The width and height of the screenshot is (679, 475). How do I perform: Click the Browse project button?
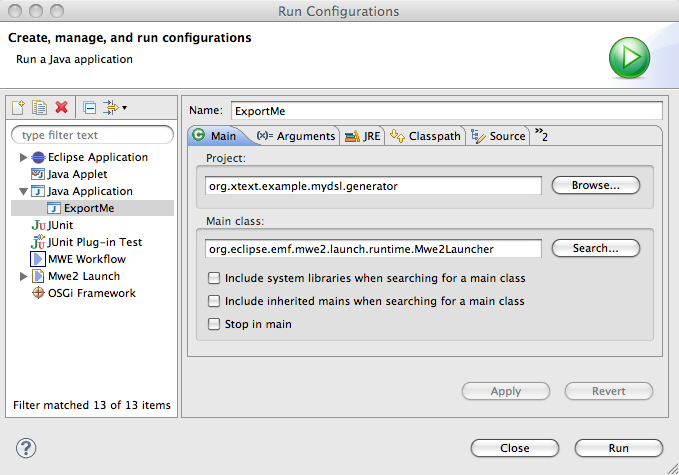(x=595, y=185)
